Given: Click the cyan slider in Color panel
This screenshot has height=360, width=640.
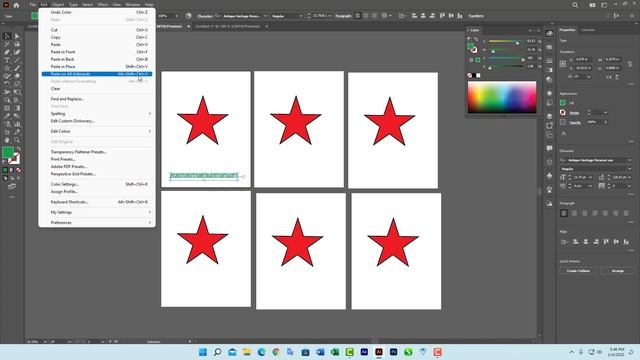Looking at the screenshot, I should 506,42.
